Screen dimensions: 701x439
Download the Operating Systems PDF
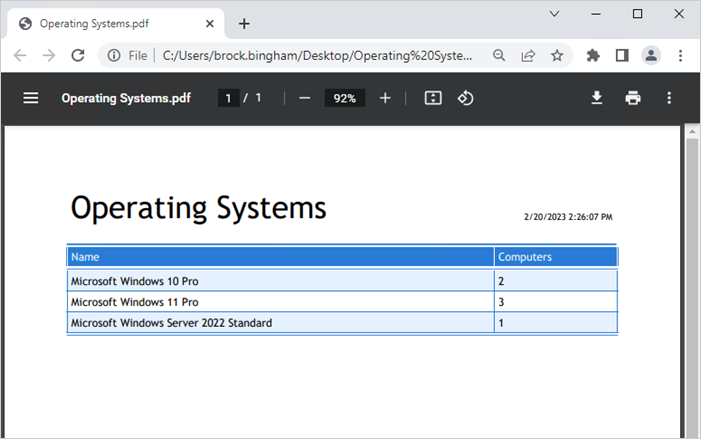pos(596,98)
